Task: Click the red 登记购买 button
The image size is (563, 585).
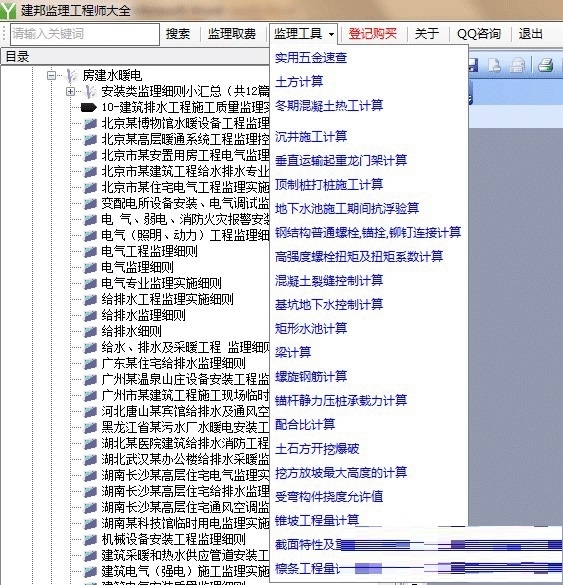Action: click(x=372, y=34)
